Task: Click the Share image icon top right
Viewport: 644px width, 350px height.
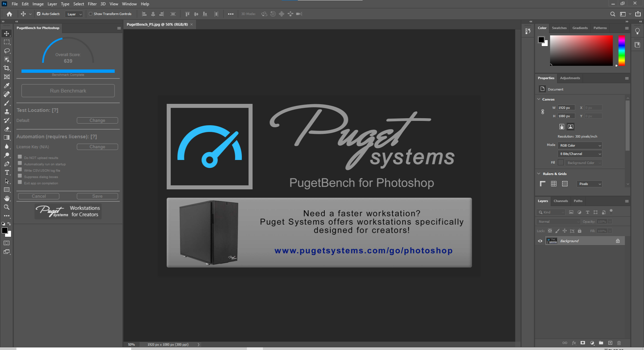Action: 638,14
